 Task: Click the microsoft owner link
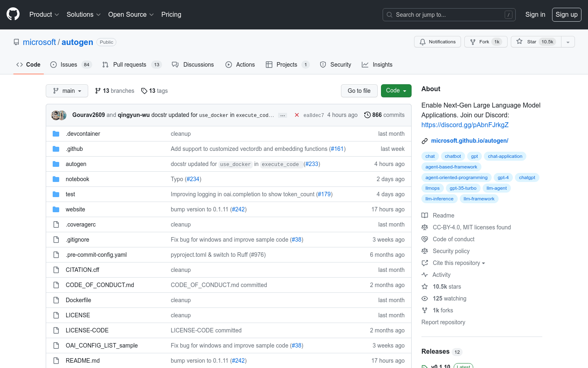tap(39, 42)
